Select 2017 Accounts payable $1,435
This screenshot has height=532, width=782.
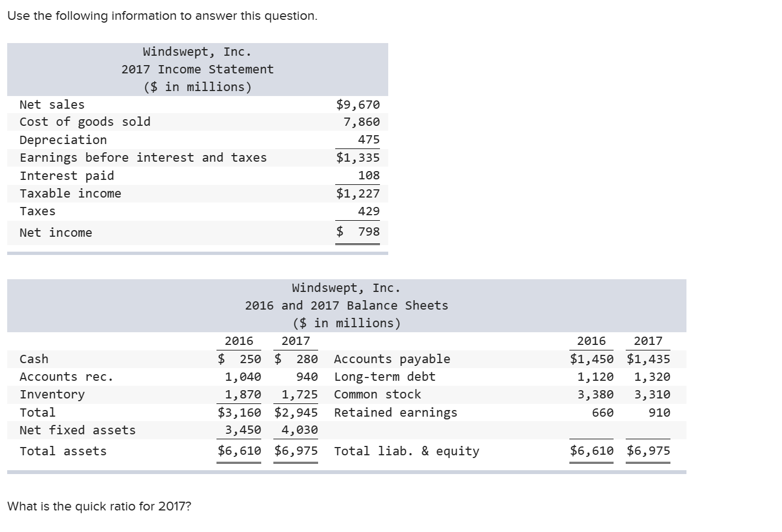tap(648, 359)
